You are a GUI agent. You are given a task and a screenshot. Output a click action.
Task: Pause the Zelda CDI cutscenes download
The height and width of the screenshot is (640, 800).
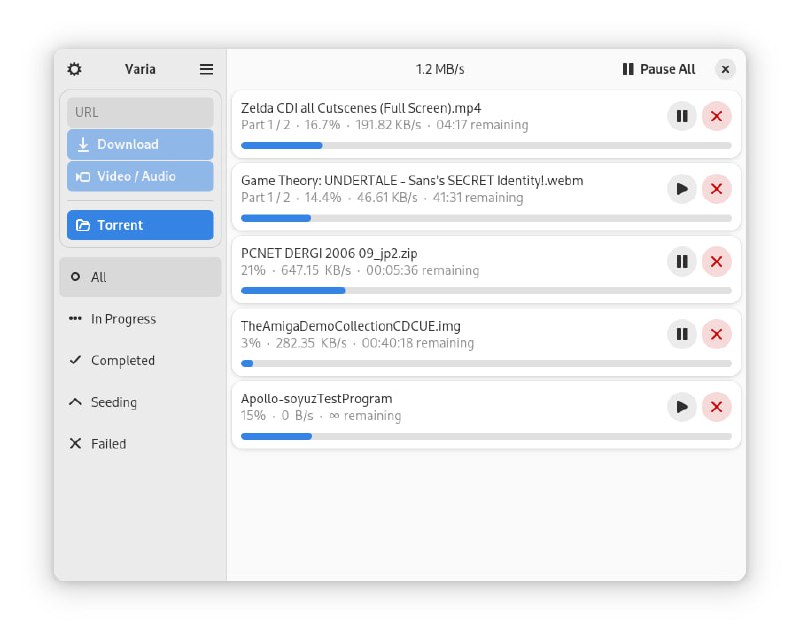(x=682, y=116)
